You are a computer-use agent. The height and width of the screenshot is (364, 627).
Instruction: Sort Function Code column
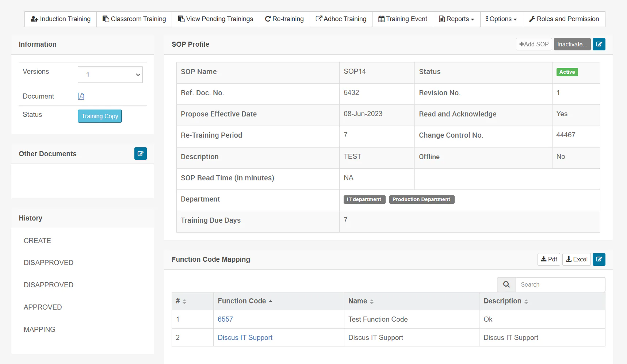(245, 301)
